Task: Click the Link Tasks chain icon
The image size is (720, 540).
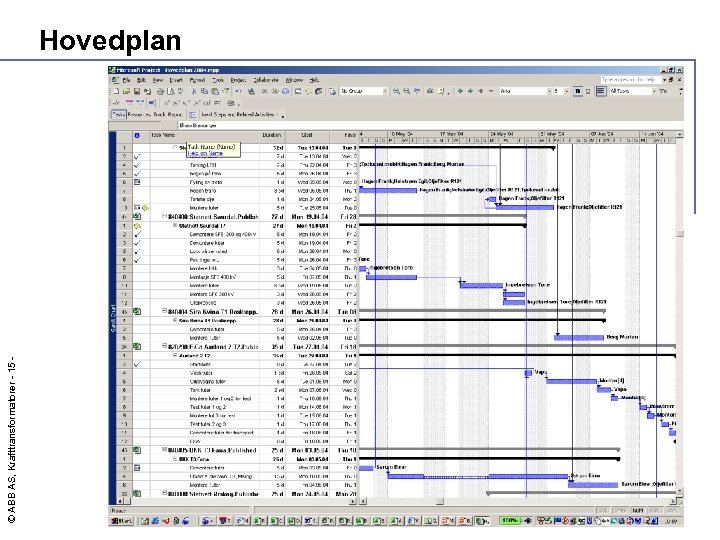Action: (x=264, y=91)
